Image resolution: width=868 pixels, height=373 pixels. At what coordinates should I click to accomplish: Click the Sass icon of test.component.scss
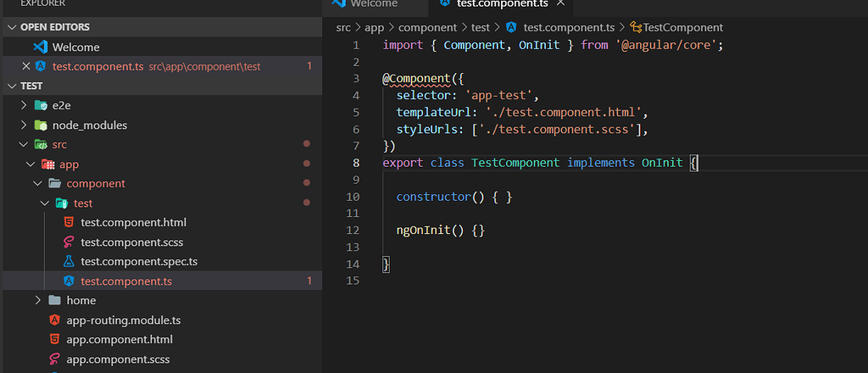(69, 242)
